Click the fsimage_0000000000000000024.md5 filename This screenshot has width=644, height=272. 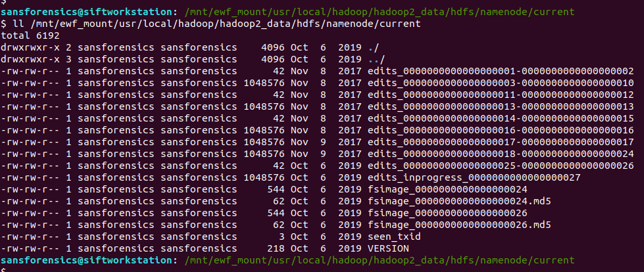tap(459, 202)
